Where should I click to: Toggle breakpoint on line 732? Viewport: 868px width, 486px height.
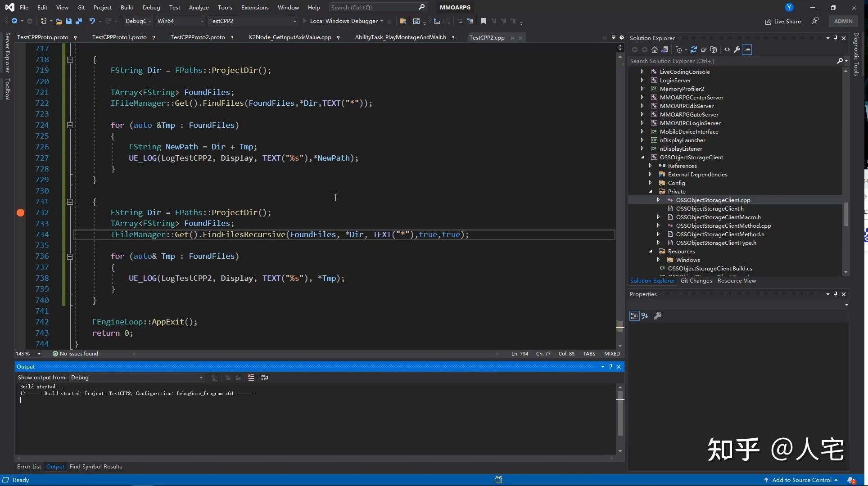20,213
